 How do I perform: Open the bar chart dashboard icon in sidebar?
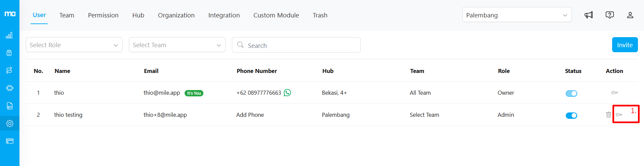pos(9,35)
